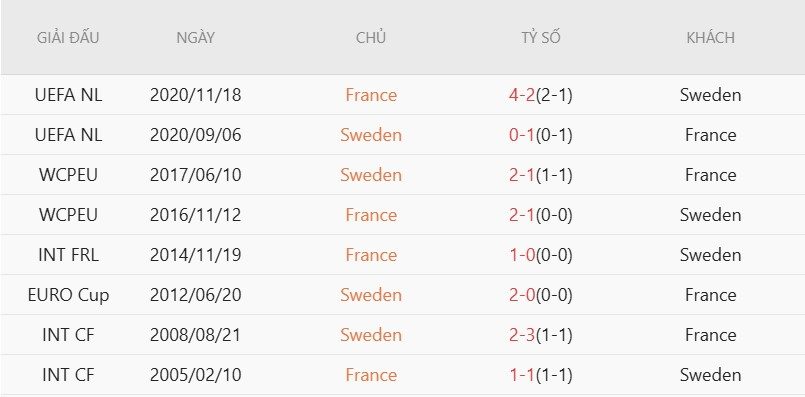Image resolution: width=805 pixels, height=397 pixels.
Task: Select the EURO Cup league cell
Action: click(x=68, y=295)
